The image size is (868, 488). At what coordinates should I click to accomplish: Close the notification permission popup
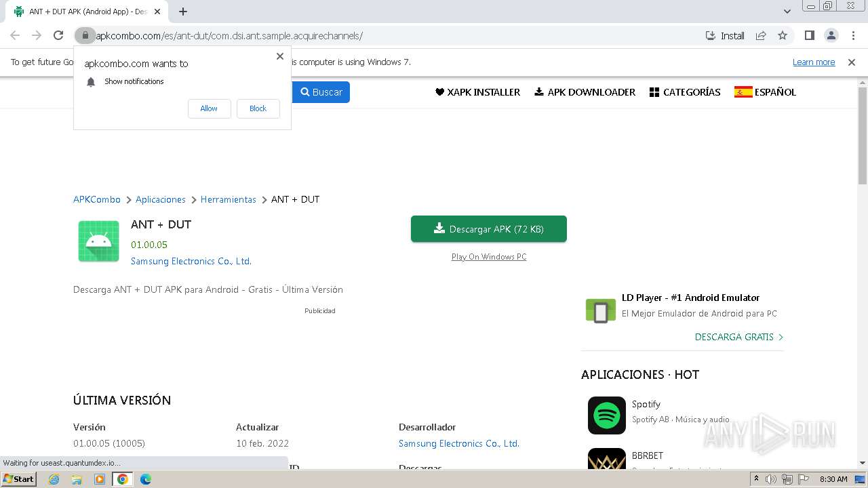279,56
